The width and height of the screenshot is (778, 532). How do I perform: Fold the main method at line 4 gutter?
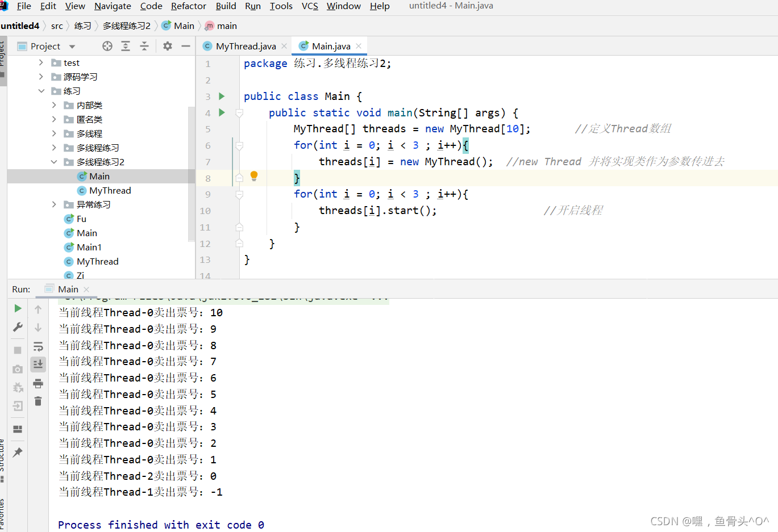(x=239, y=113)
